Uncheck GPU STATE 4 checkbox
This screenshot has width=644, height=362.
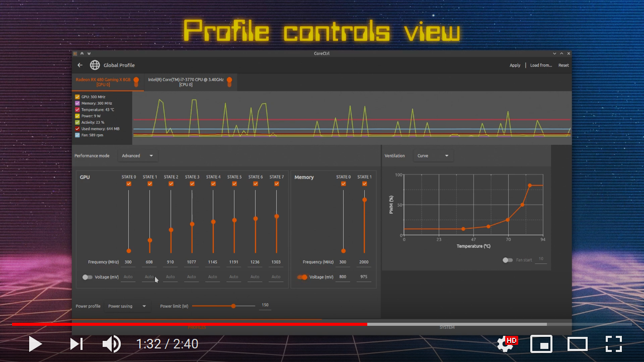point(213,184)
